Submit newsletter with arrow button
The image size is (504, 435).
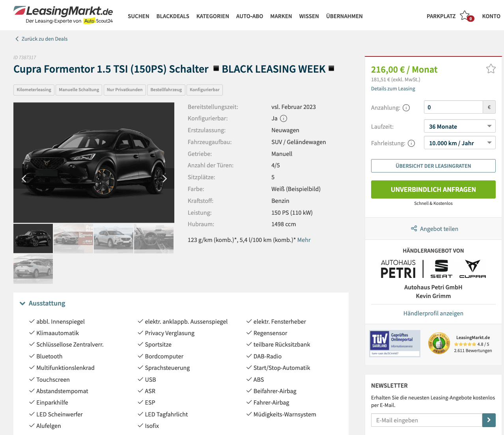[489, 420]
